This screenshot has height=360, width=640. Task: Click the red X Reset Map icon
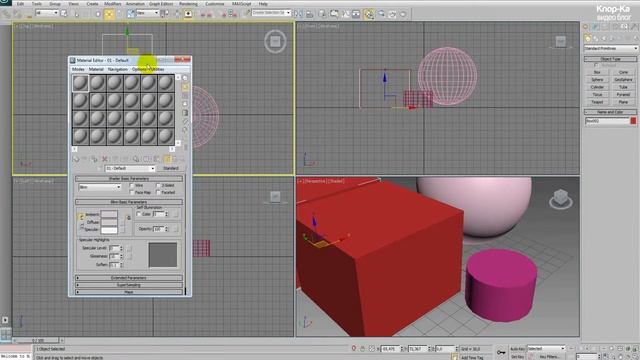(104, 159)
